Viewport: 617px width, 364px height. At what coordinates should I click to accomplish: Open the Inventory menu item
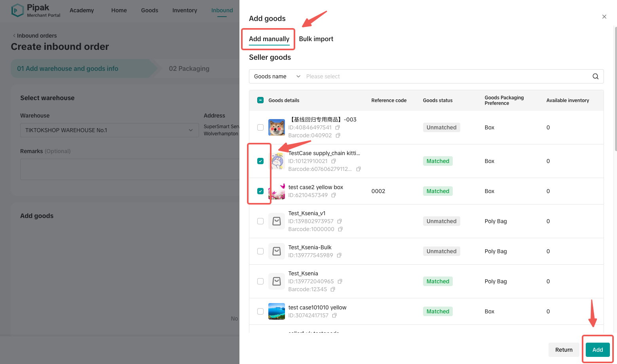click(x=184, y=10)
